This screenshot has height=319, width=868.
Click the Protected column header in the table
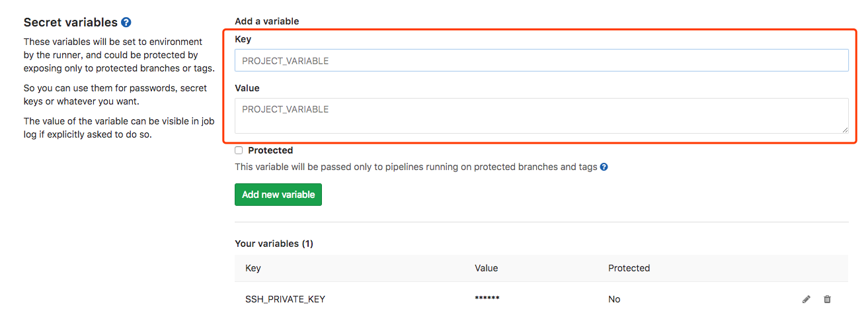tap(629, 268)
